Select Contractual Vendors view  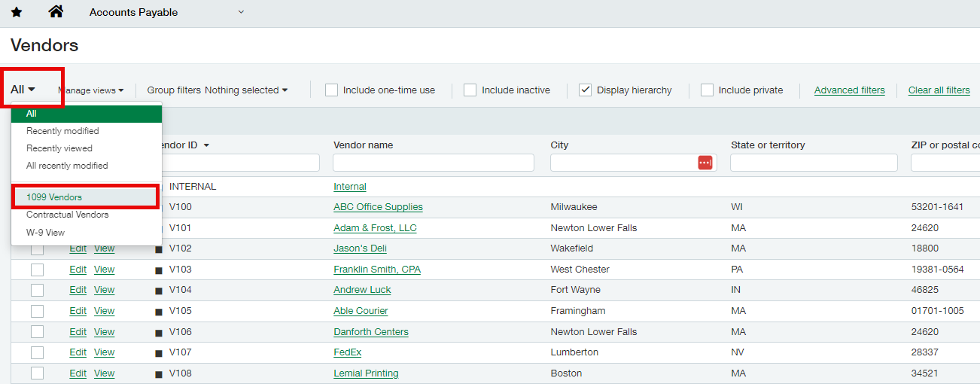87,215
